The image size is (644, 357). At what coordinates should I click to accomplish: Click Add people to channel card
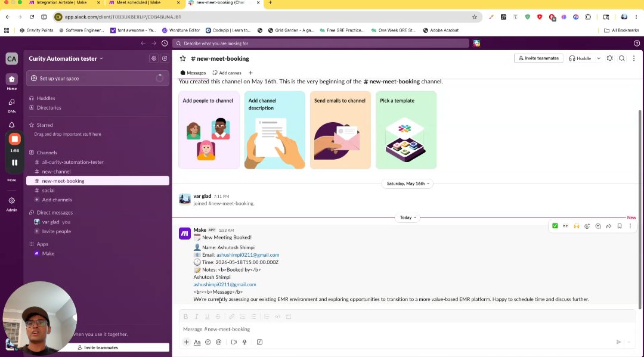[x=209, y=130]
